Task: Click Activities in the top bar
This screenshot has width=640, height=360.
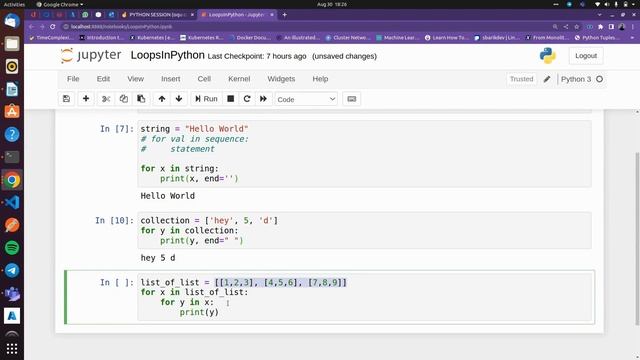Action: [x=14, y=4]
